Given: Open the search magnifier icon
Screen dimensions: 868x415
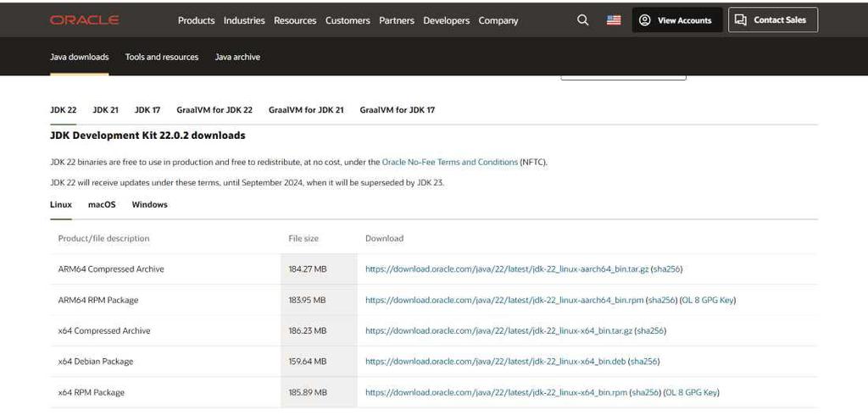Looking at the screenshot, I should (582, 20).
